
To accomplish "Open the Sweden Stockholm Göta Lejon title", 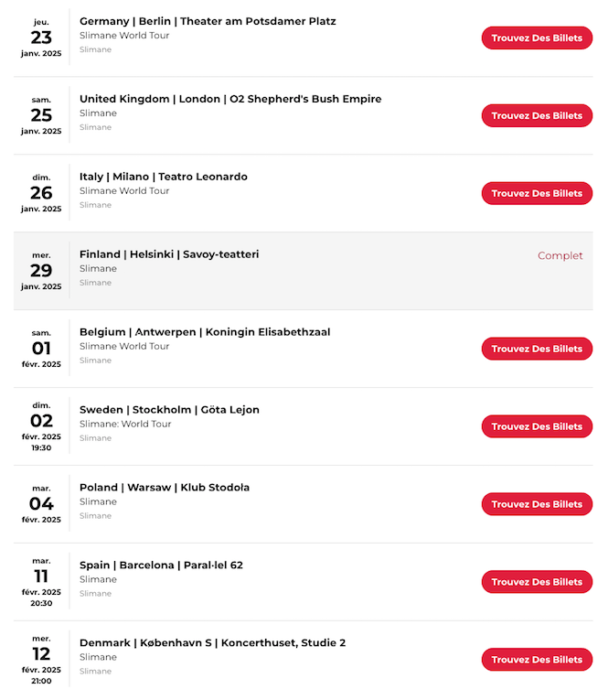I will tap(169, 409).
